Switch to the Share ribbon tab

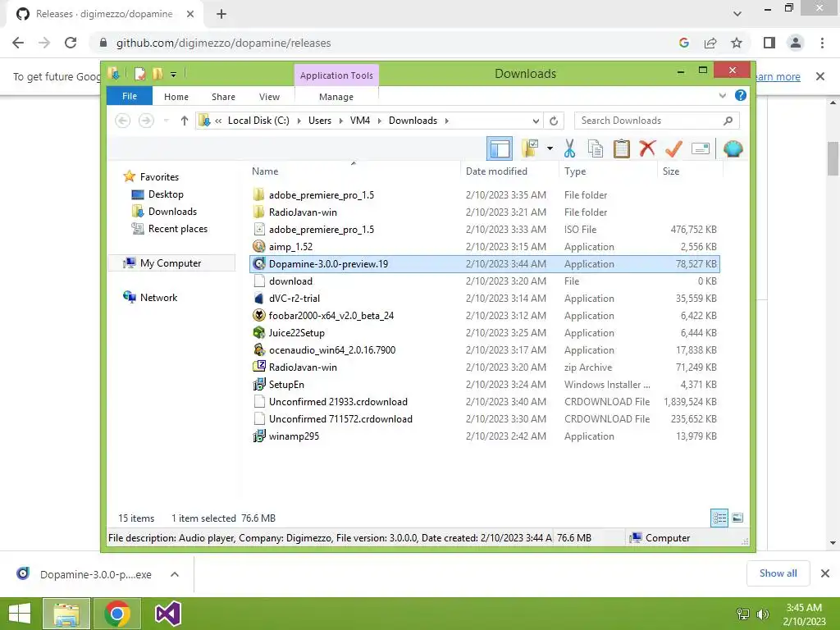(x=223, y=97)
